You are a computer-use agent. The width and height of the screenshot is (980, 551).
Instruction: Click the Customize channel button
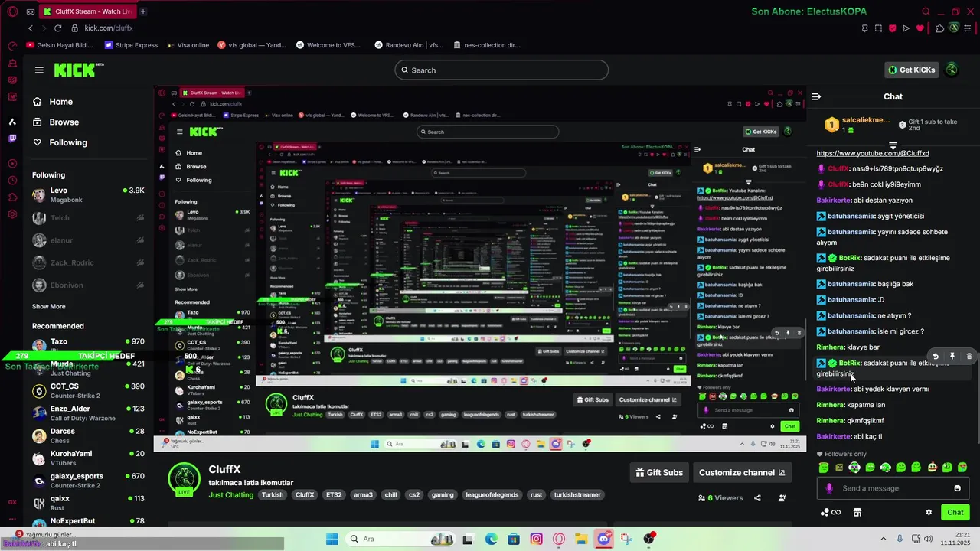[742, 473]
